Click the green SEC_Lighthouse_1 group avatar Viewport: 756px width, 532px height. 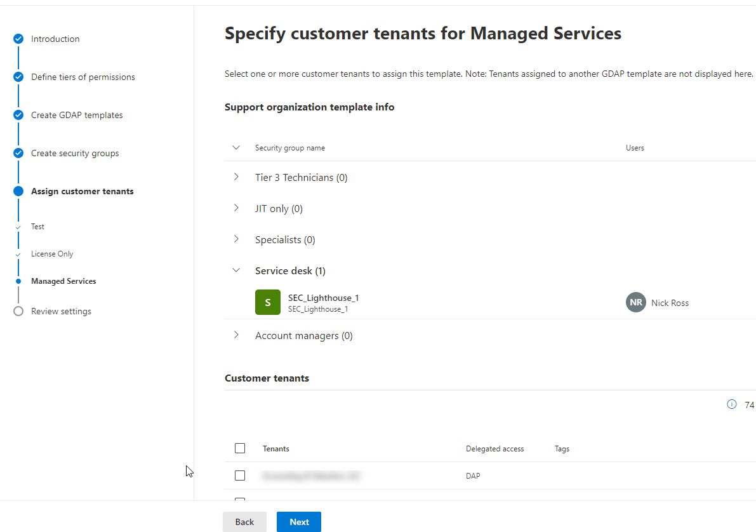click(267, 302)
